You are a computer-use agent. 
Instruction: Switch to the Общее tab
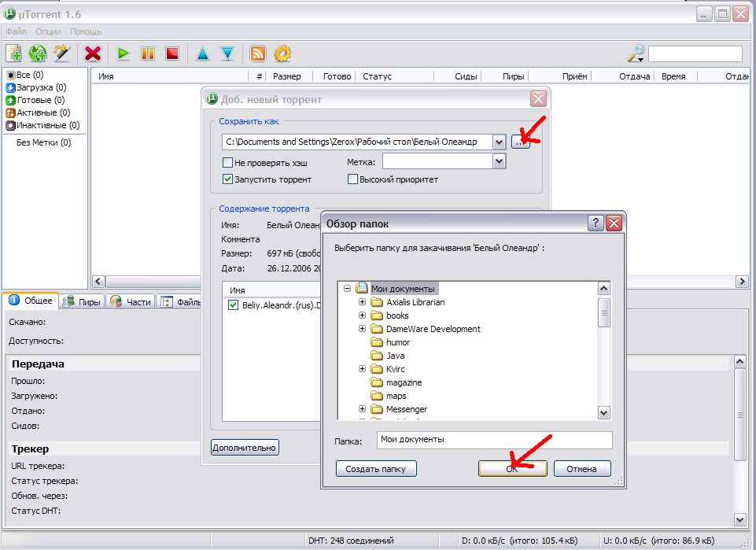tap(31, 301)
